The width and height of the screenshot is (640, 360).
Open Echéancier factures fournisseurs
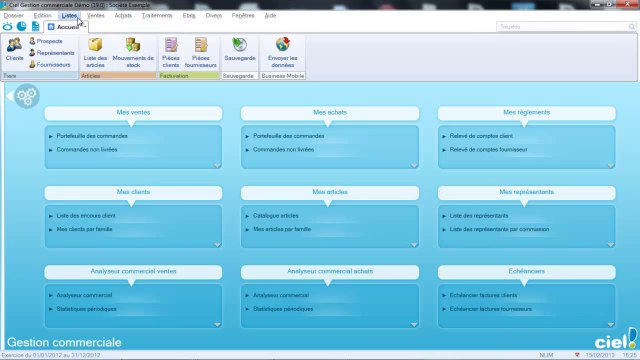click(x=491, y=309)
